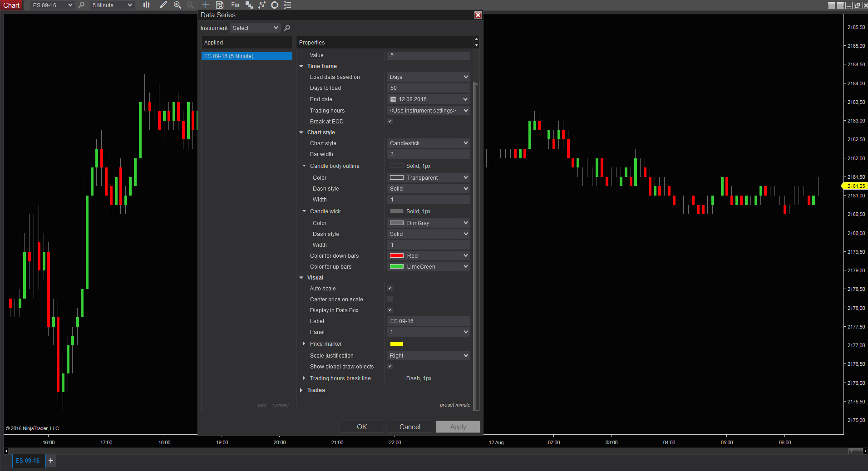Screen dimensions: 868x471
Task: Click the Apply button
Action: [458, 427]
